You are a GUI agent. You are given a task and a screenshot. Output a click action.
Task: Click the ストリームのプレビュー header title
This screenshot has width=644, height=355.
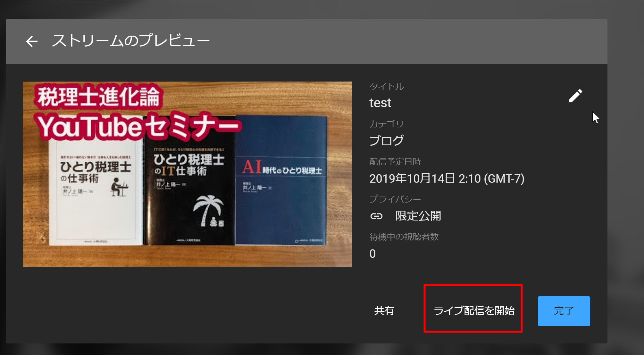[131, 41]
